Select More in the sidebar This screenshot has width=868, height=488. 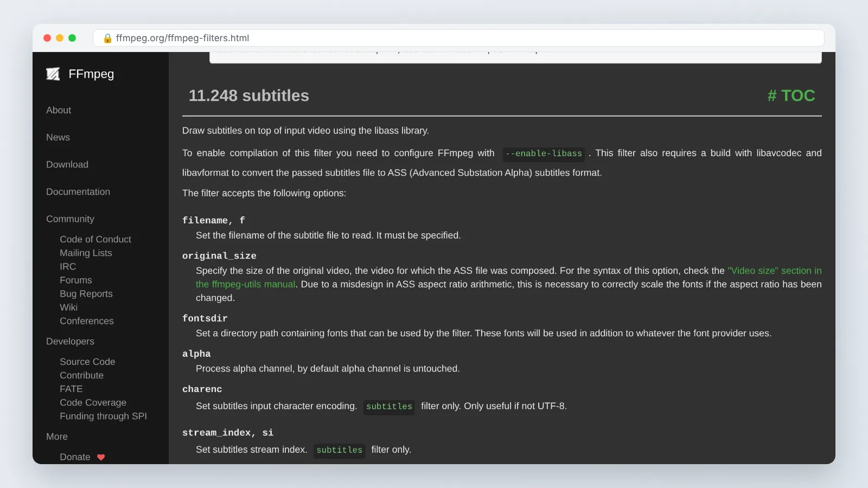coord(57,436)
